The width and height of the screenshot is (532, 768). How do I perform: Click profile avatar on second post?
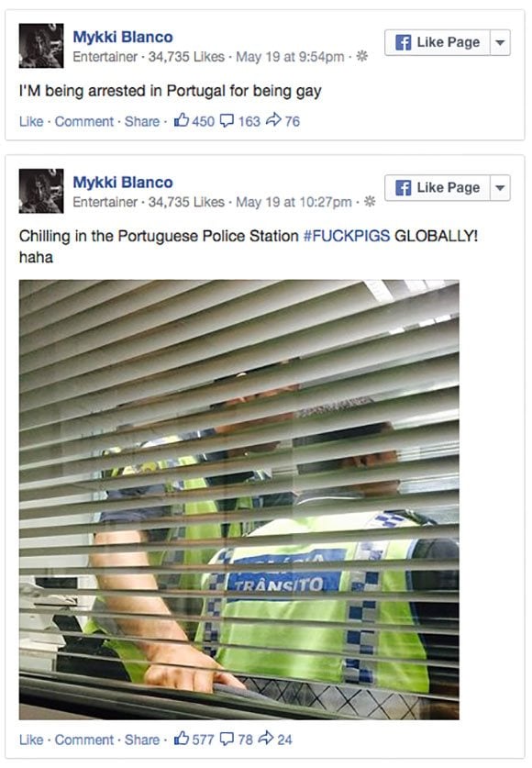[41, 191]
